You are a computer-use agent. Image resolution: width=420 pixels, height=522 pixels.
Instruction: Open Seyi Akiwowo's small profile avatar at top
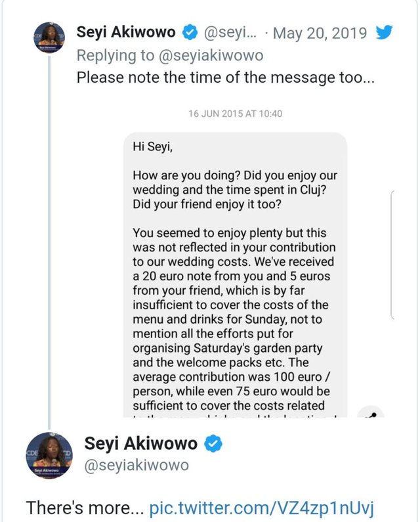[x=49, y=37]
